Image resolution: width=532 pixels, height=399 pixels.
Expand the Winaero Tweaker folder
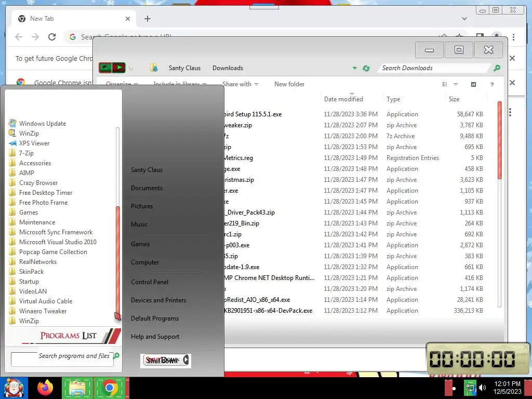tap(37, 311)
